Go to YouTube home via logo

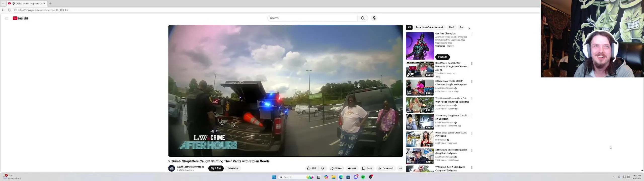pos(21,18)
